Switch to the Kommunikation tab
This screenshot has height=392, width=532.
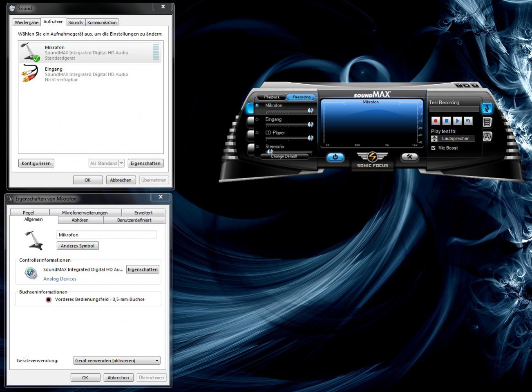[102, 22]
